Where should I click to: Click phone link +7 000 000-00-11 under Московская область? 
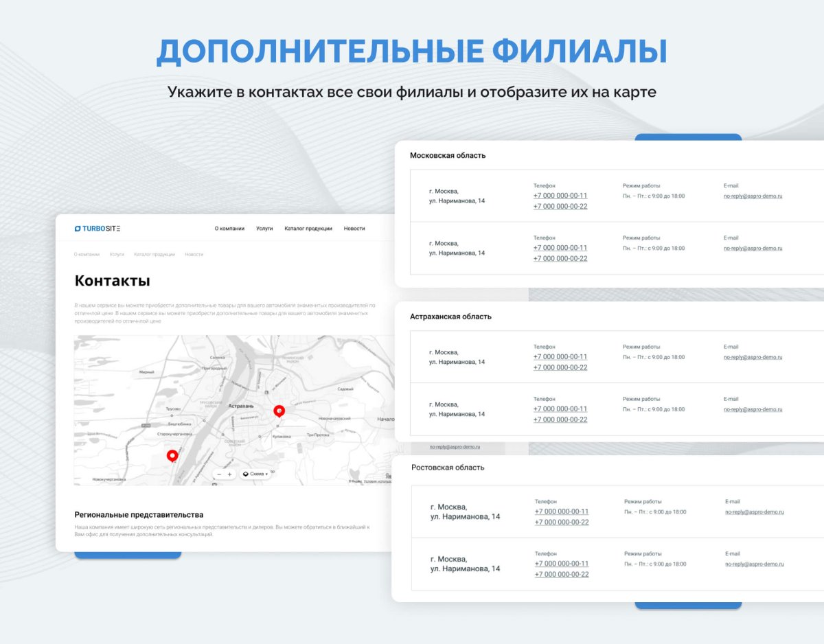pyautogui.click(x=560, y=195)
